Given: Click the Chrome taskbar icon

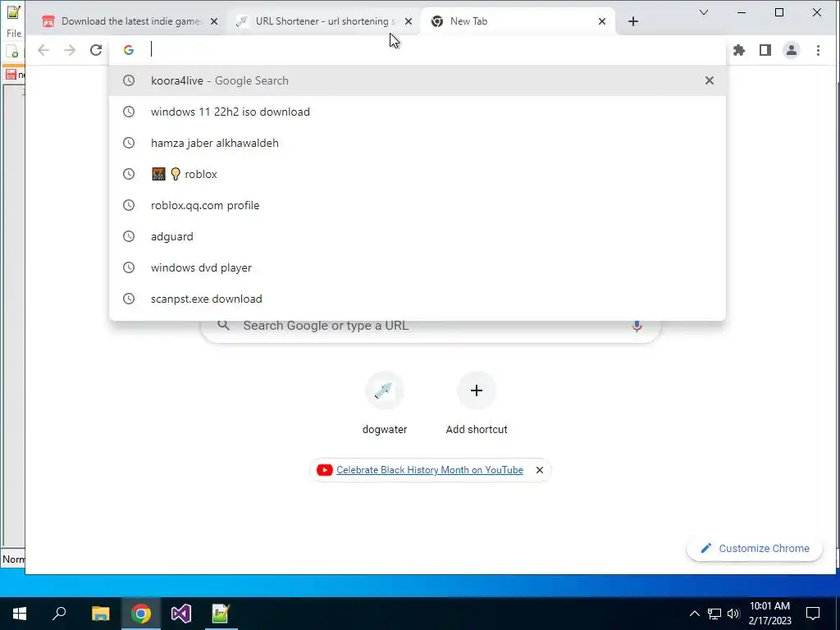Looking at the screenshot, I should 141,614.
